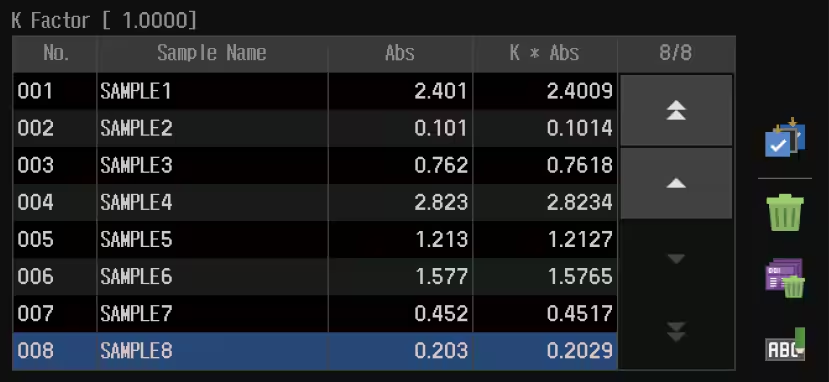Select row 004 SAMPLE4

pyautogui.click(x=315, y=202)
